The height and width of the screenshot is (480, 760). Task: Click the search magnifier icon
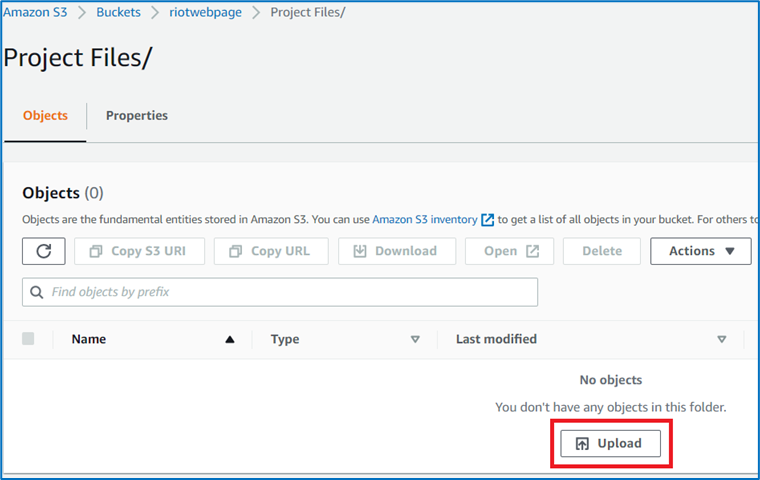[36, 292]
